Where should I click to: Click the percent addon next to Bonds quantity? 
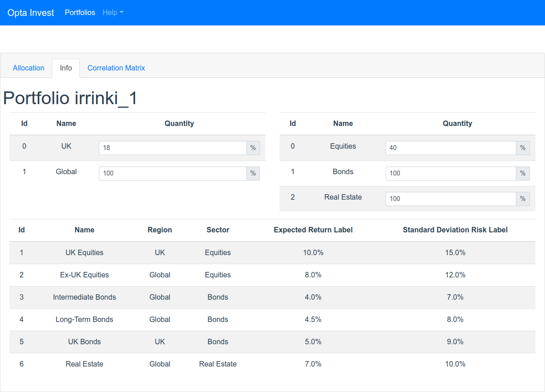tap(523, 173)
